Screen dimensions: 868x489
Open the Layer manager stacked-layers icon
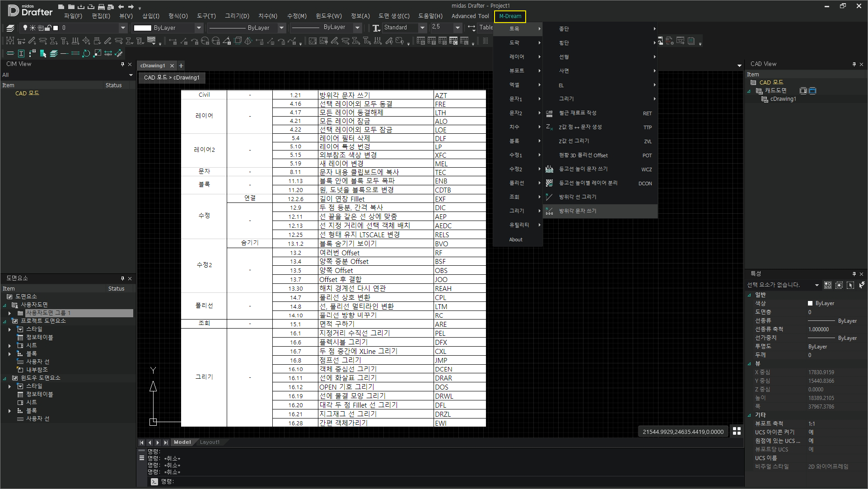[10, 28]
